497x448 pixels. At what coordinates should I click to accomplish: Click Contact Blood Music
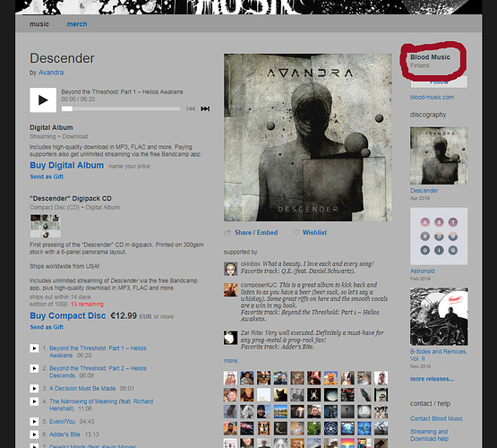436,418
